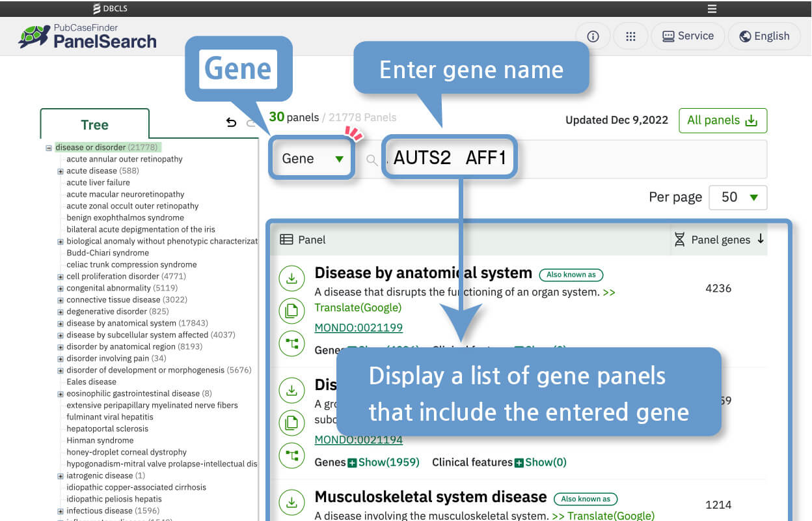This screenshot has height=521, width=812.
Task: Expand acute disease (588) node
Action: pyautogui.click(x=61, y=171)
